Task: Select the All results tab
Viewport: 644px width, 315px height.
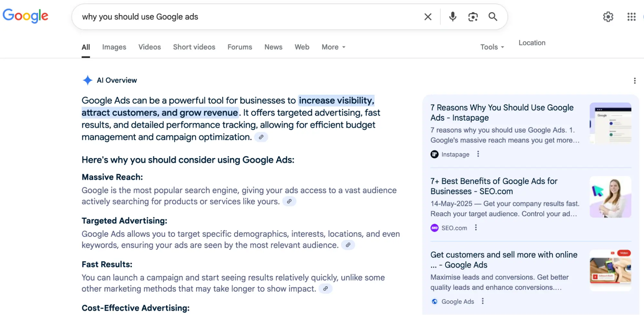Action: (86, 47)
